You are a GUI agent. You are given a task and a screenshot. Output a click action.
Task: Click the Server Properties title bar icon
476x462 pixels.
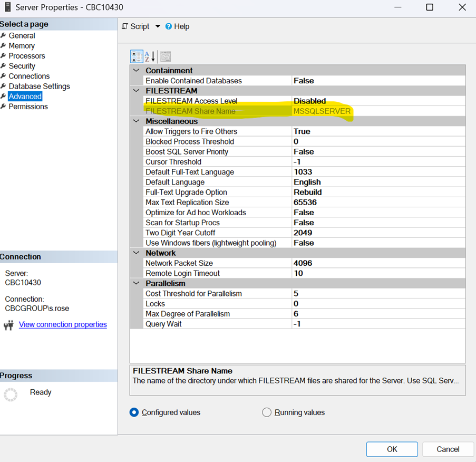click(6, 7)
